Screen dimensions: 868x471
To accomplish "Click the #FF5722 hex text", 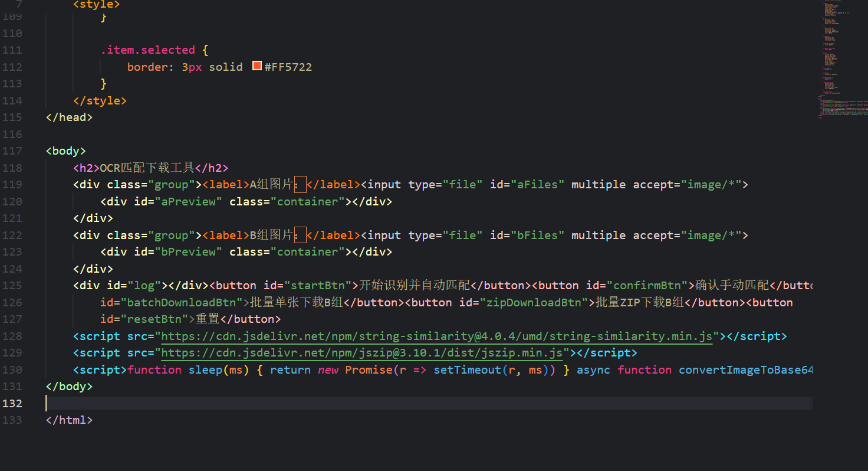I will click(x=288, y=67).
